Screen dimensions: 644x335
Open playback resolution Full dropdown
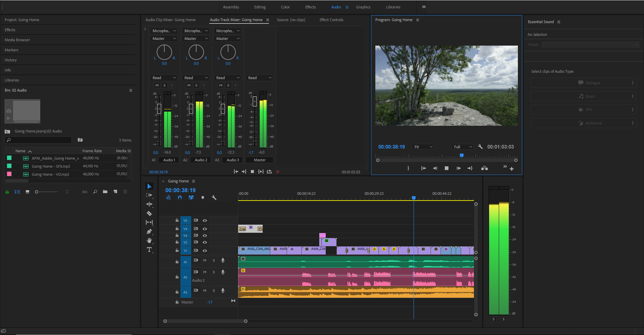463,147
